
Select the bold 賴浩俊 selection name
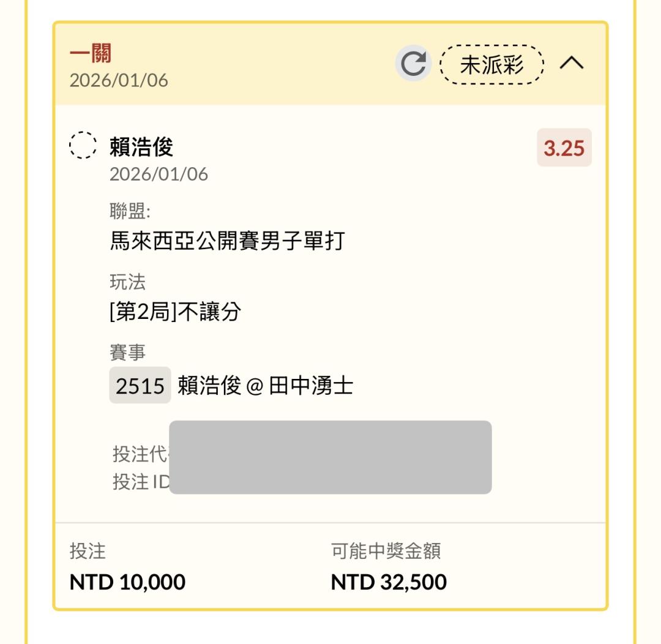coord(141,147)
